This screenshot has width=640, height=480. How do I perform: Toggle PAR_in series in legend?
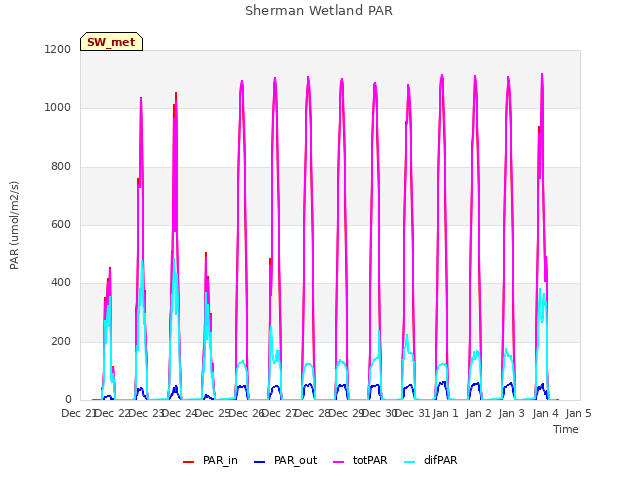coord(210,460)
